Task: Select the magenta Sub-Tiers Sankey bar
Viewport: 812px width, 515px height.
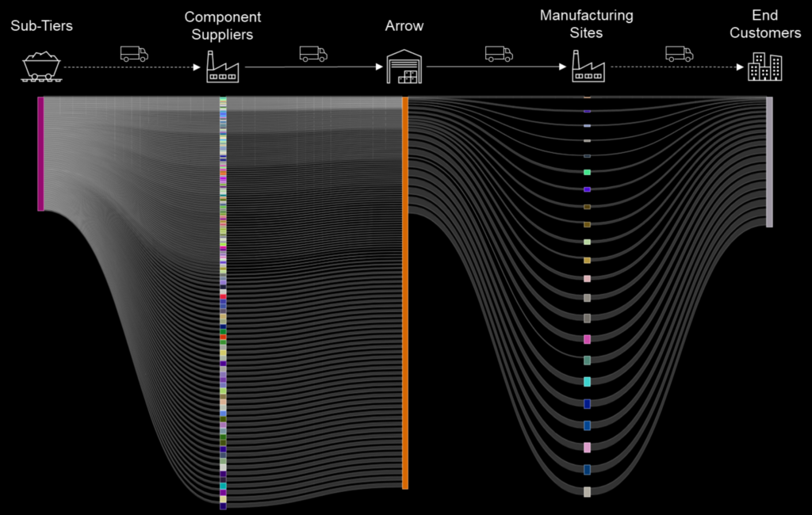Action: coord(40,154)
